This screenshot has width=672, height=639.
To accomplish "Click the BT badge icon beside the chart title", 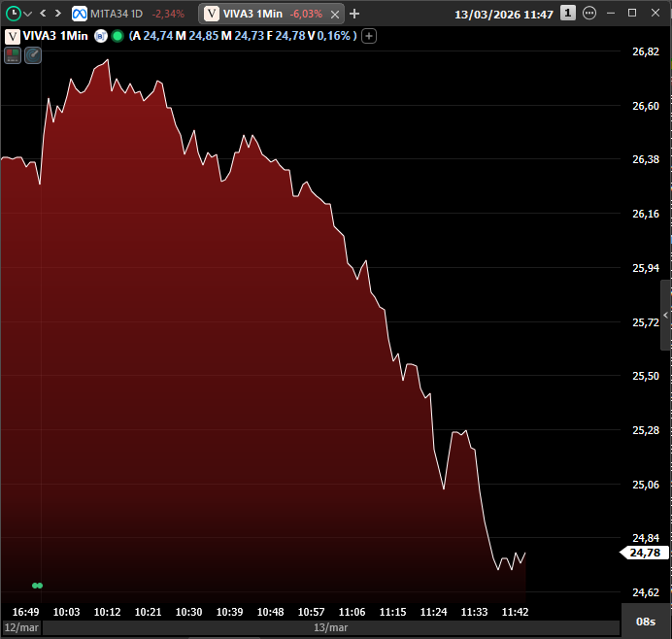I will (x=101, y=36).
